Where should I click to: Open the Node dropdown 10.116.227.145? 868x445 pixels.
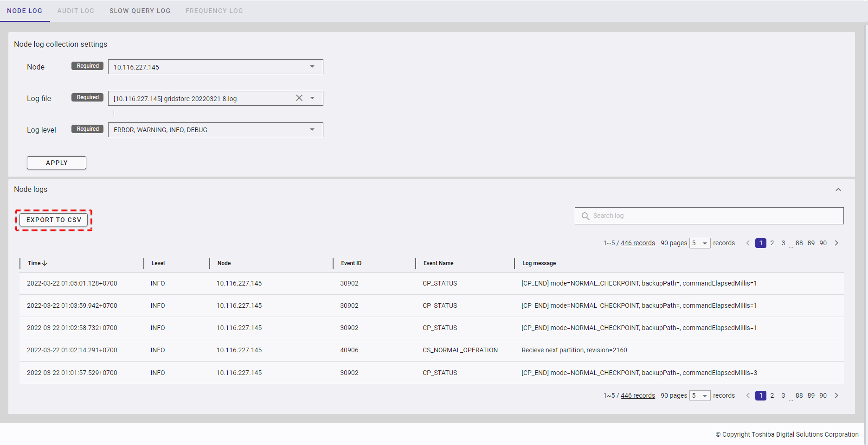click(215, 67)
